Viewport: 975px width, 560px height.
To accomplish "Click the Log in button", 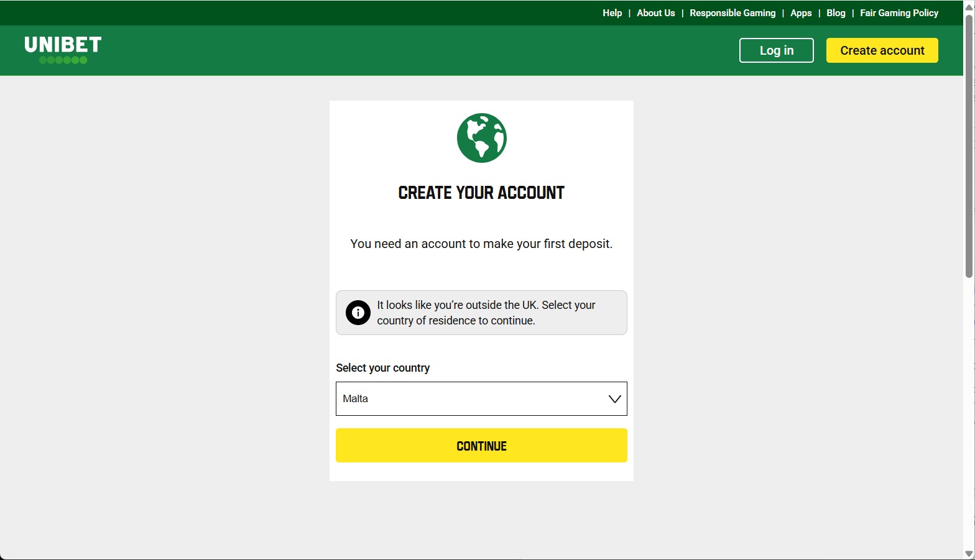I will point(777,50).
